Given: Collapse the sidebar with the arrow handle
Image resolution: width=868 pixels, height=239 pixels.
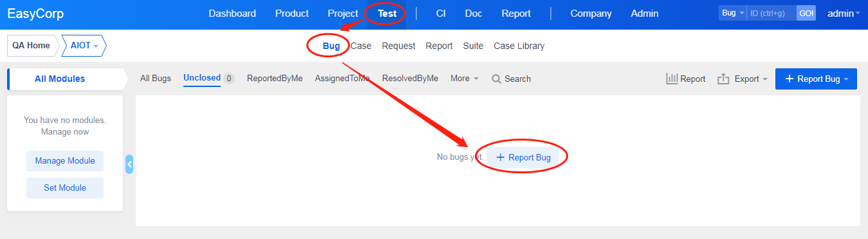Looking at the screenshot, I should [129, 164].
